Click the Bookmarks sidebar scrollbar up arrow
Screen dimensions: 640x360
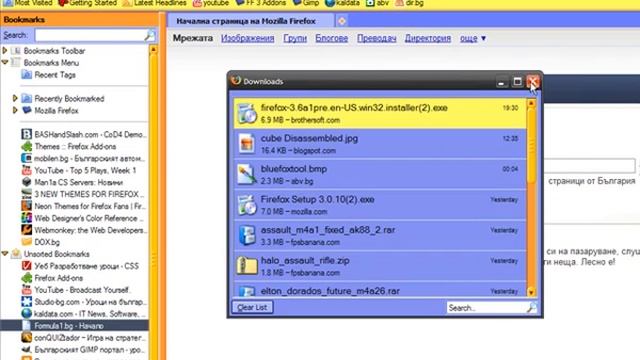(x=153, y=50)
